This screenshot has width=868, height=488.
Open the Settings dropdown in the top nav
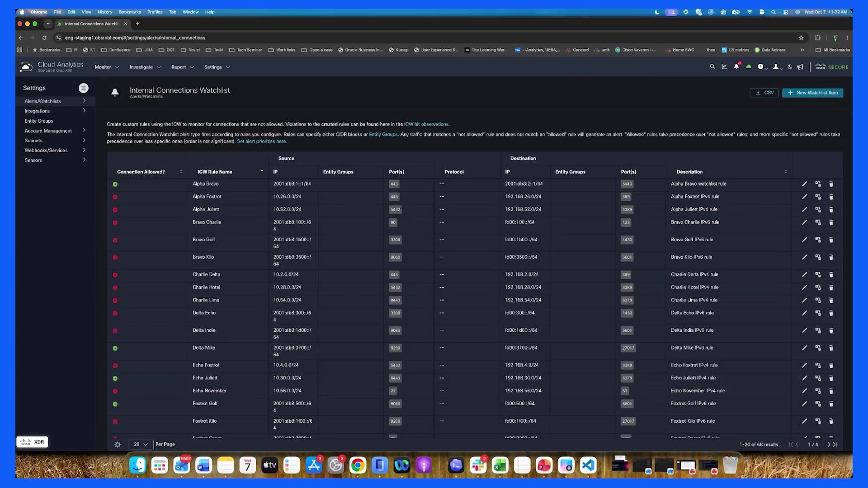[217, 67]
